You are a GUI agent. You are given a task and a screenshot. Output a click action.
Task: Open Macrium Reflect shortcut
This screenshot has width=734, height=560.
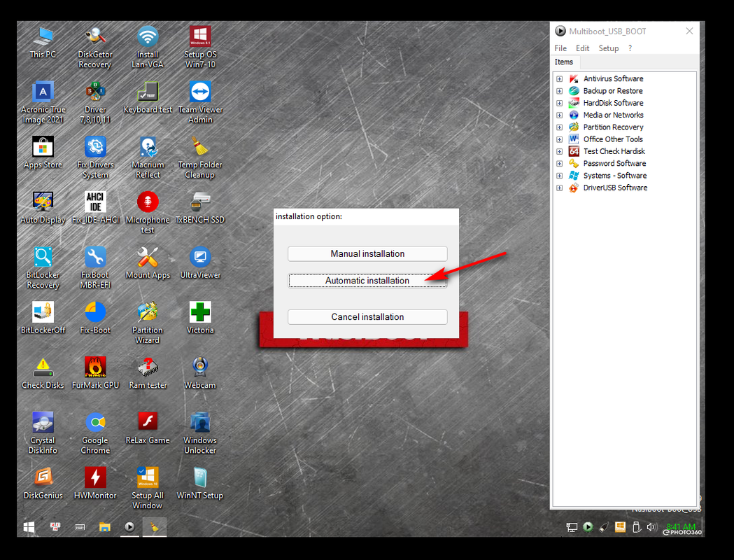(148, 157)
